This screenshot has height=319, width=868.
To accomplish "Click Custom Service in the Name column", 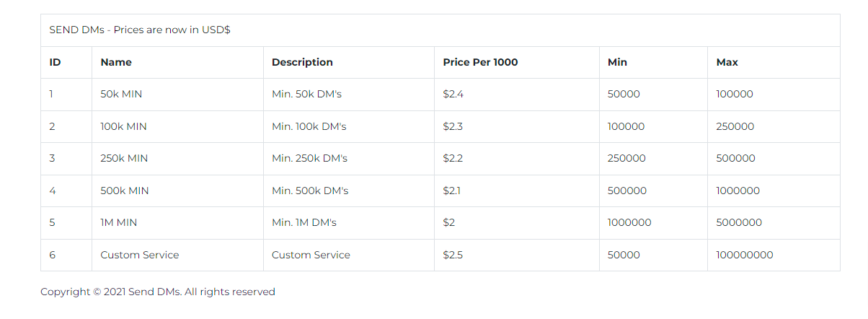I will 139,255.
